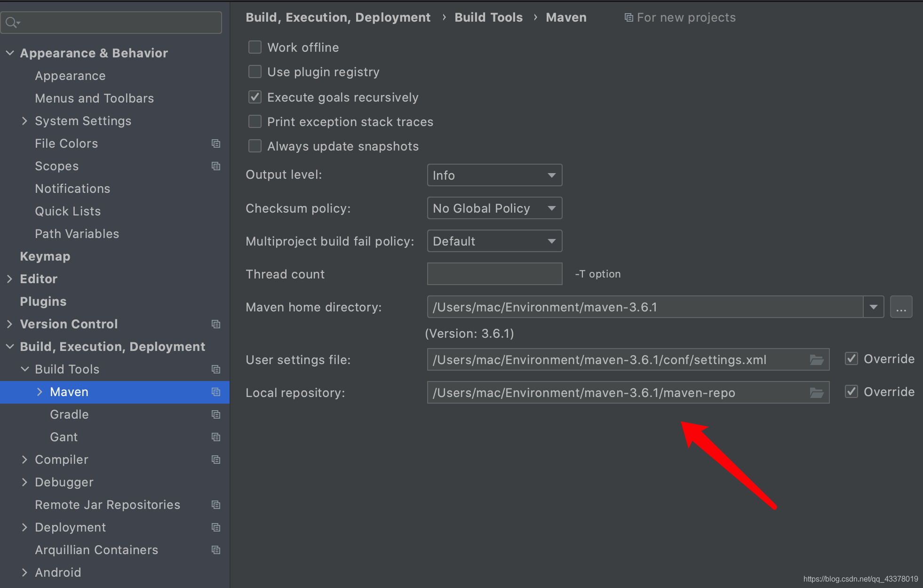Image resolution: width=923 pixels, height=588 pixels.
Task: Expand the Maven node chevron
Action: (40, 392)
